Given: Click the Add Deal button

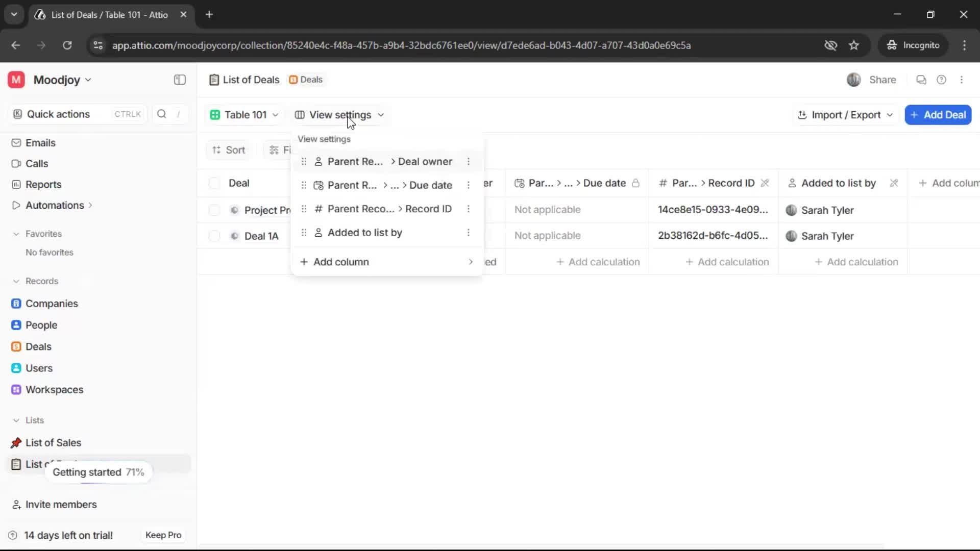Looking at the screenshot, I should (x=938, y=115).
